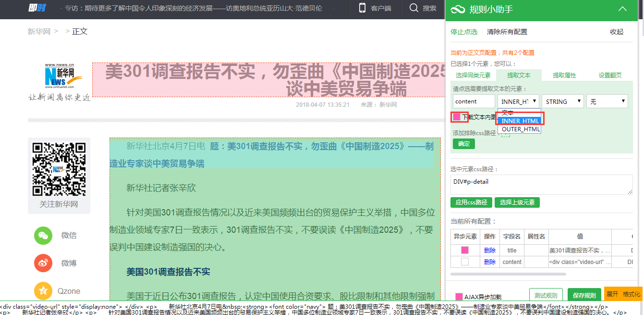Share article to Qzone star icon
This screenshot has height=315, width=644.
(43, 291)
